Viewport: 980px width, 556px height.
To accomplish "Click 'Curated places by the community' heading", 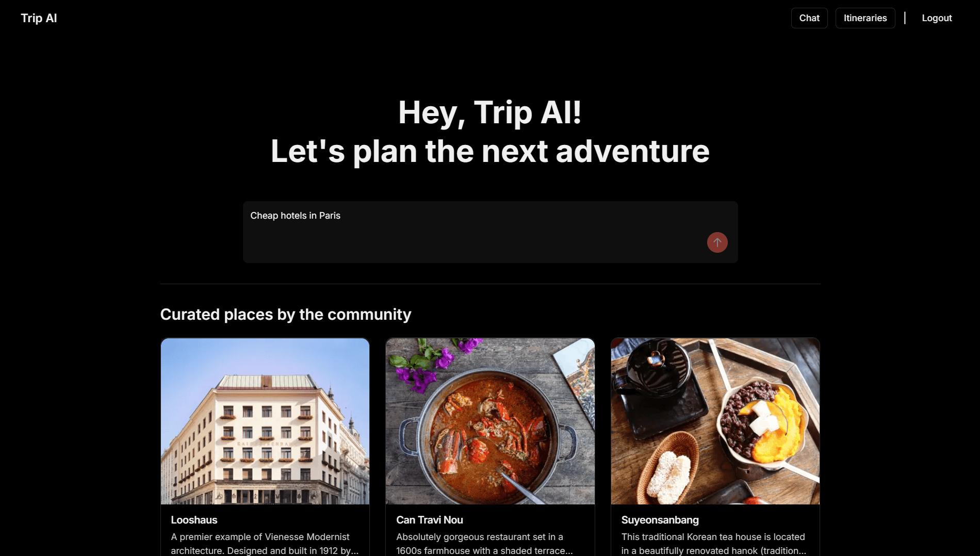I will 286,314.
